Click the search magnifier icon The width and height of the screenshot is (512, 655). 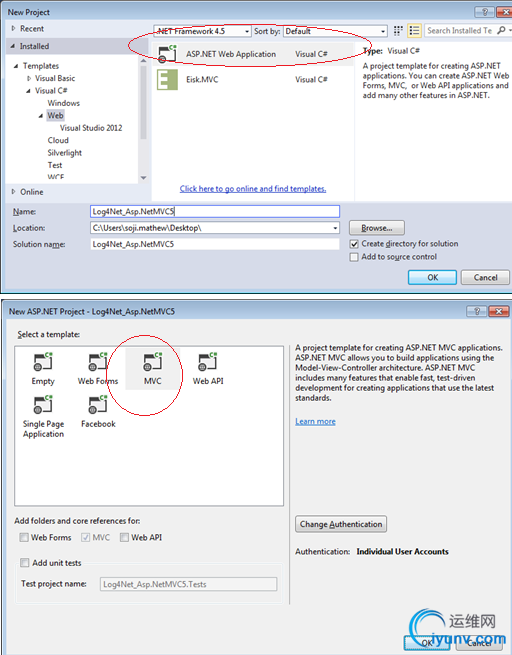502,30
